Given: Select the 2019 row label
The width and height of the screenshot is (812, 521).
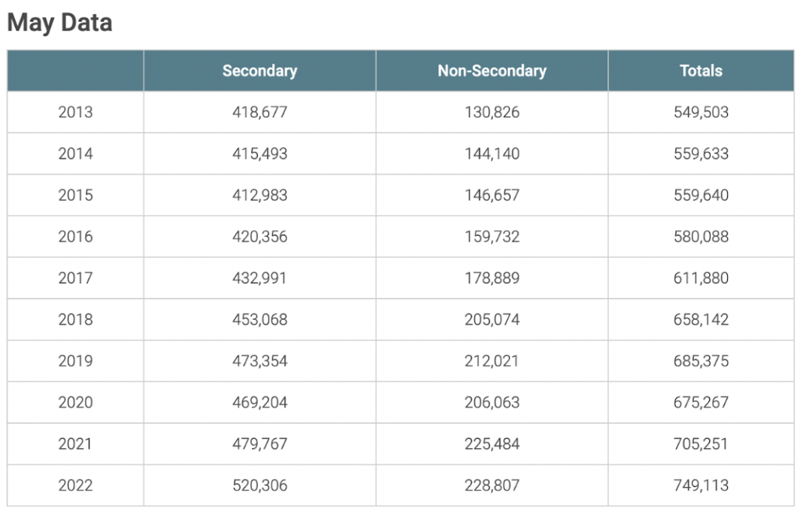Looking at the screenshot, I should click(75, 361).
